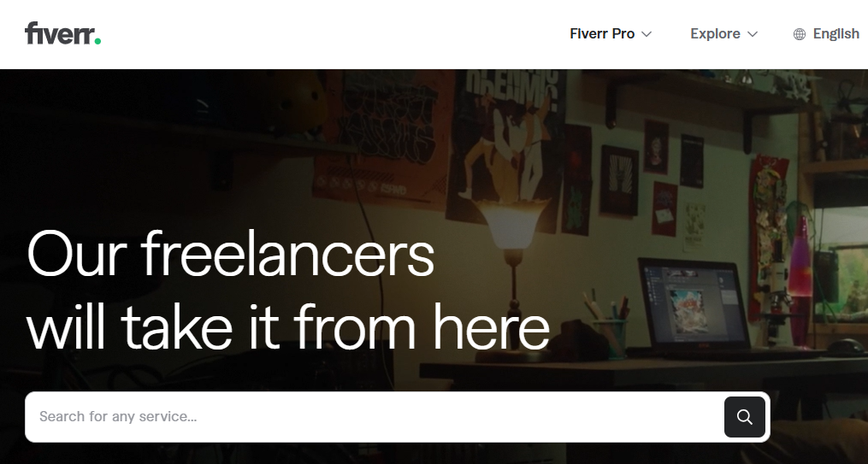Click the 'Our freelancers' headline text
The height and width of the screenshot is (464, 868).
[x=230, y=255]
